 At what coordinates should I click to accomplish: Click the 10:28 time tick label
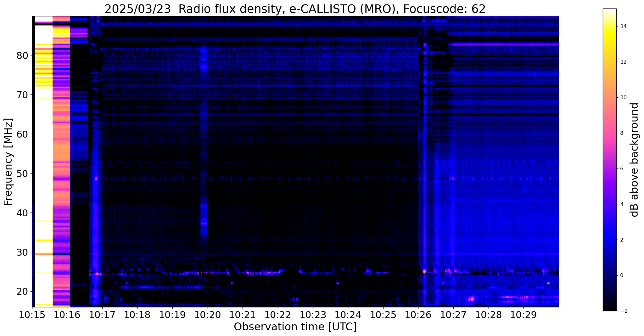click(x=488, y=315)
